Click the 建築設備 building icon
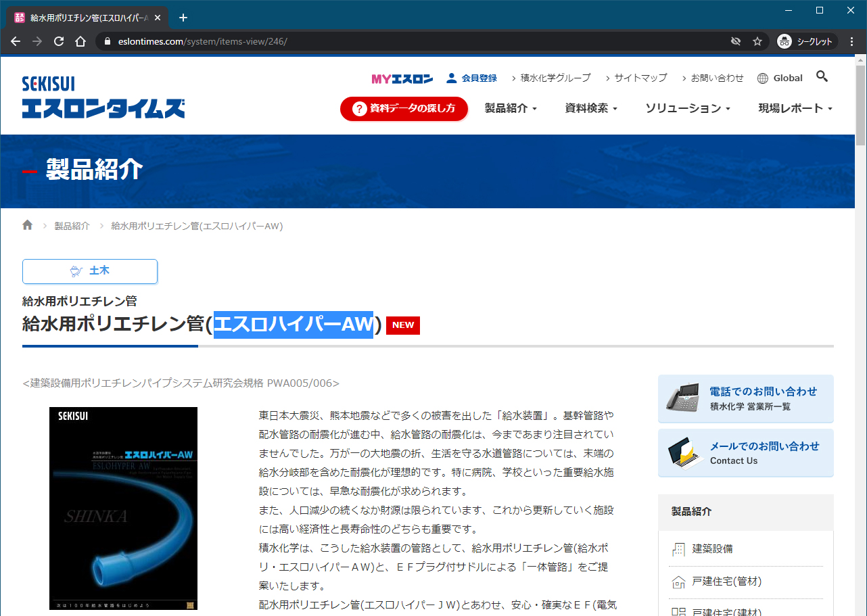This screenshot has height=616, width=867. coord(678,549)
